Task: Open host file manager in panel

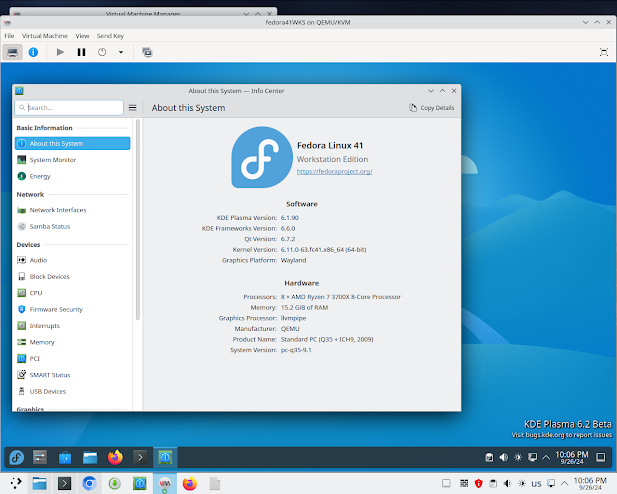Action: (x=40, y=483)
